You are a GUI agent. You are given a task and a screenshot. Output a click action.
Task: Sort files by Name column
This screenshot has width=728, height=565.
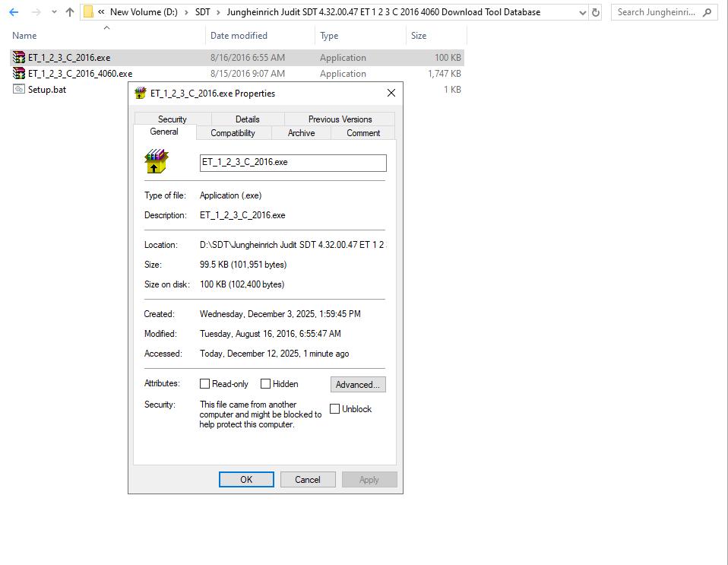pyautogui.click(x=24, y=35)
